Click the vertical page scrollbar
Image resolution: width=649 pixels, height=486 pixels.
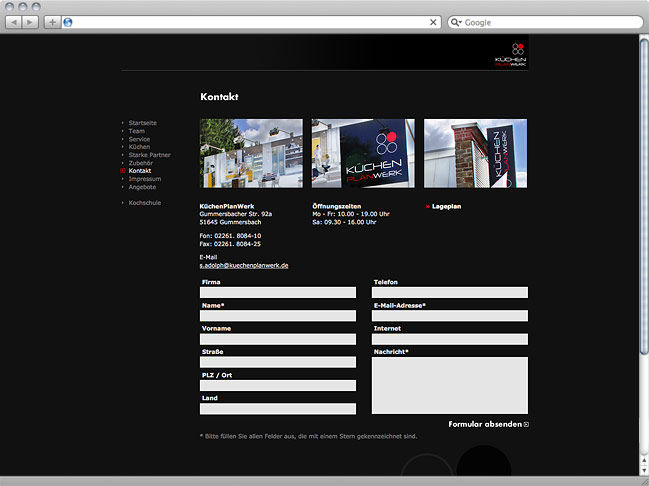pyautogui.click(x=643, y=200)
